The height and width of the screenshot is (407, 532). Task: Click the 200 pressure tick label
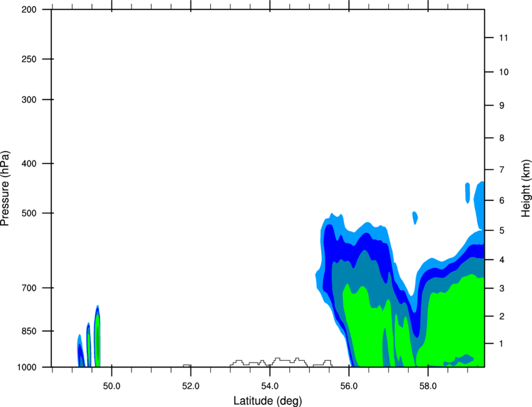pos(29,10)
